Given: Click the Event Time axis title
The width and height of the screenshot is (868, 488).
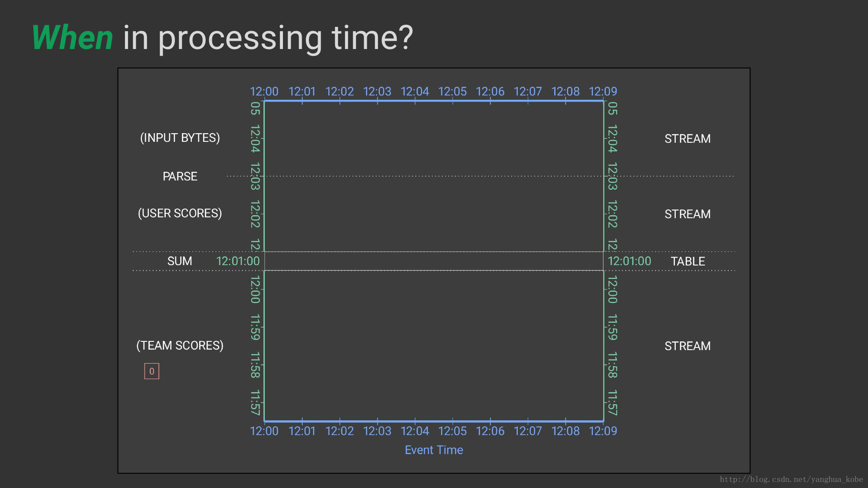Looking at the screenshot, I should (x=434, y=450).
